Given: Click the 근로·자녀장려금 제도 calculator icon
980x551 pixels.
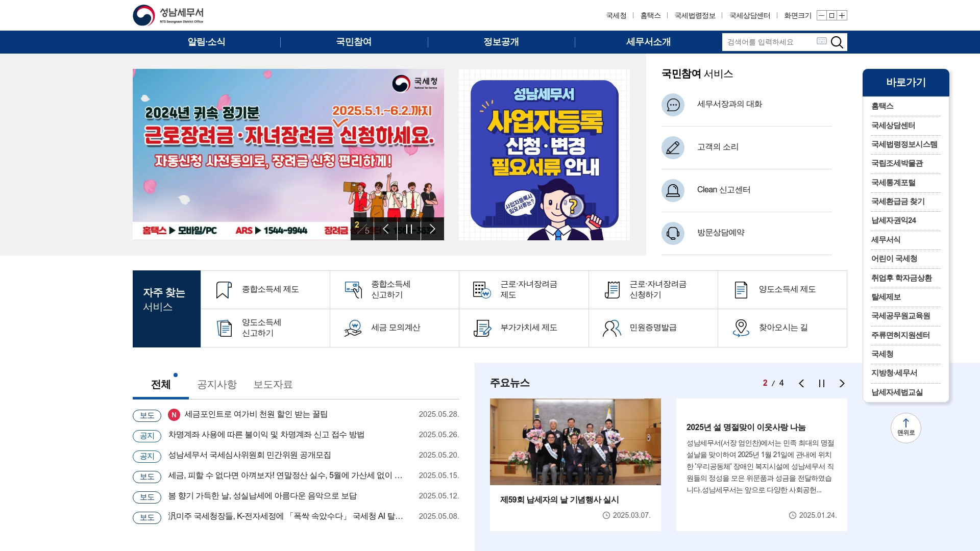Looking at the screenshot, I should pyautogui.click(x=482, y=290).
